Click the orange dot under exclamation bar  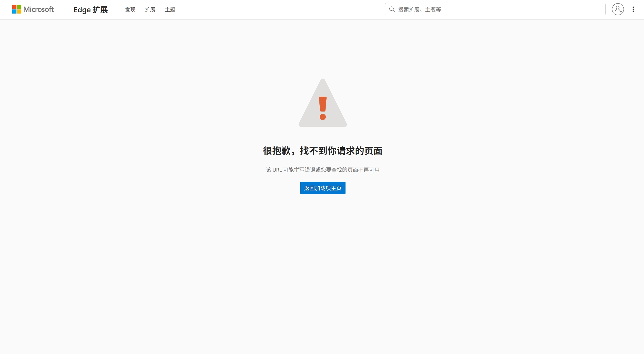click(323, 117)
